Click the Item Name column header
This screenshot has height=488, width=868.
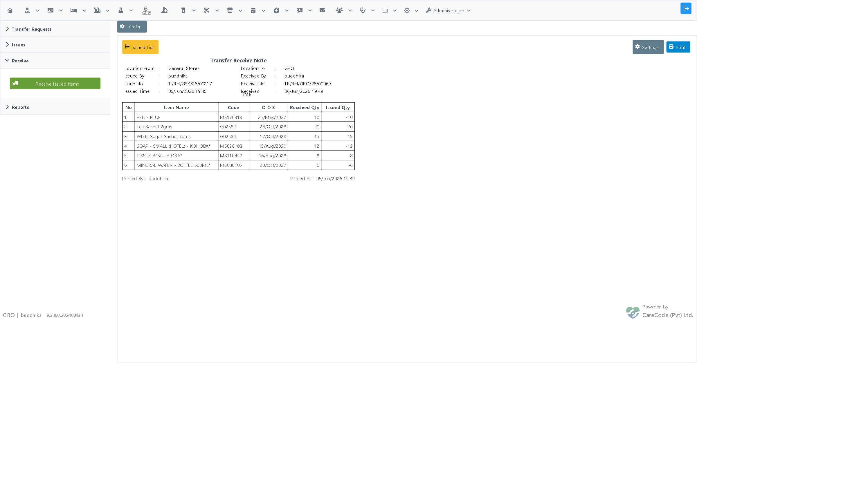coord(176,107)
